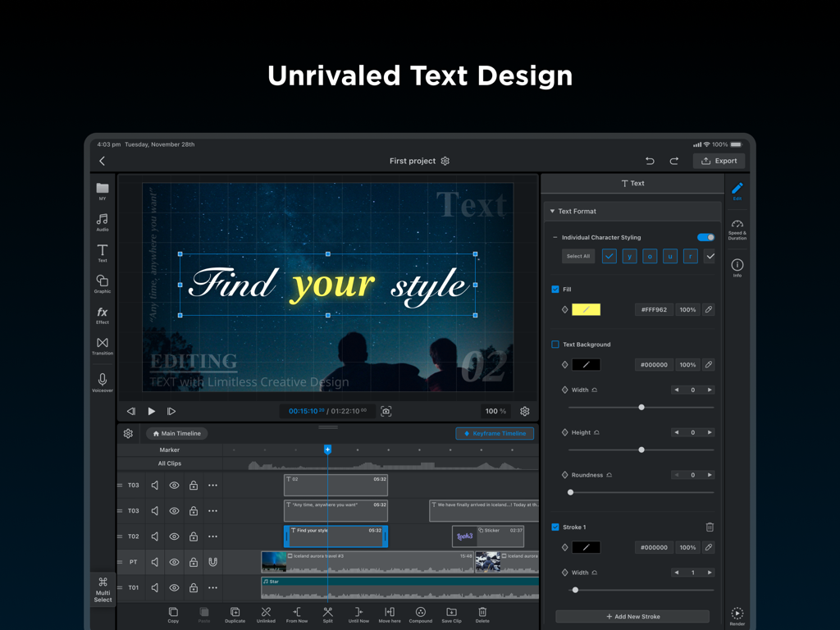Open options menu for T01 track
Screen dimensions: 840x630
212,587
